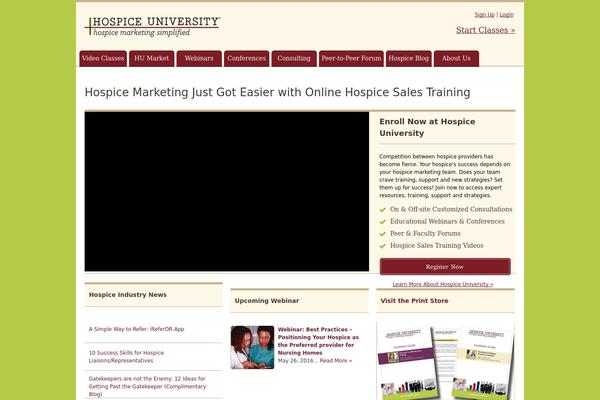Viewport: 600px width, 400px height.
Task: Open '10 Success Skills for Hospice Liaisons' article
Action: pyautogui.click(x=126, y=356)
